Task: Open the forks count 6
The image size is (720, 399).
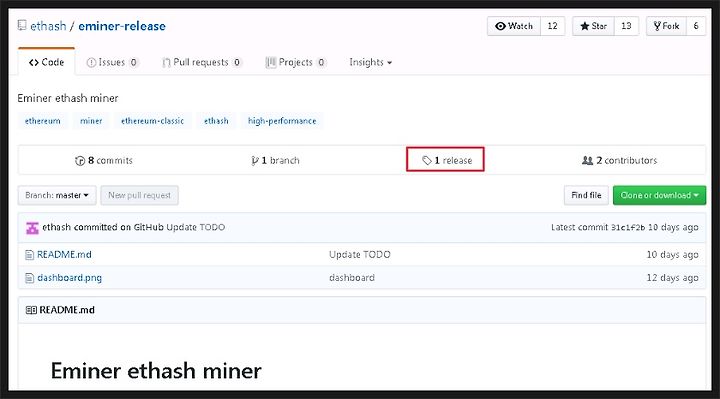Action: click(696, 26)
